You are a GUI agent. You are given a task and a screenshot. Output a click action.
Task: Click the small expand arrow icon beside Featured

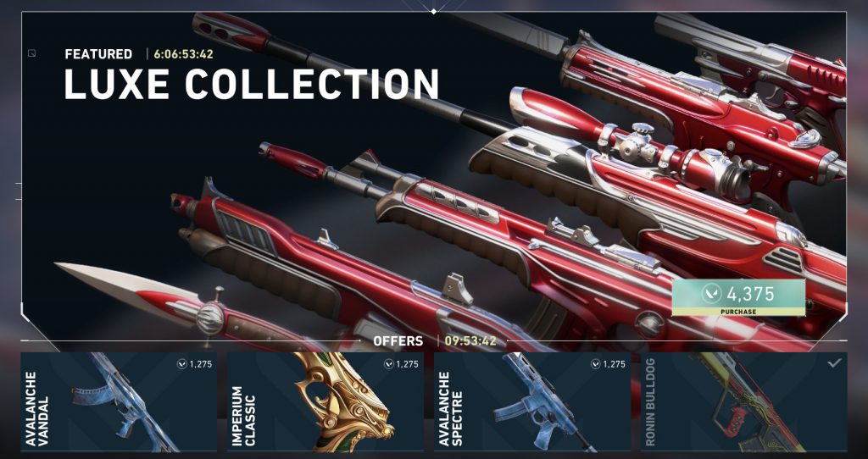click(31, 53)
